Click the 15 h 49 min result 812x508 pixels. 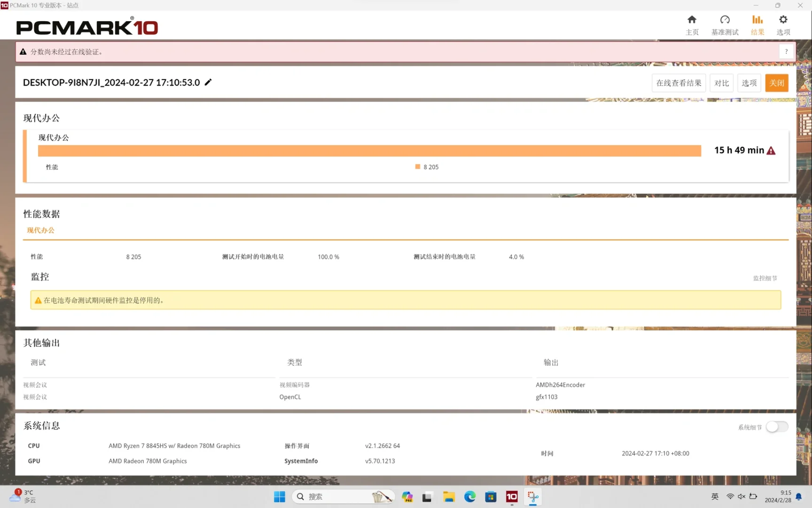[739, 151]
